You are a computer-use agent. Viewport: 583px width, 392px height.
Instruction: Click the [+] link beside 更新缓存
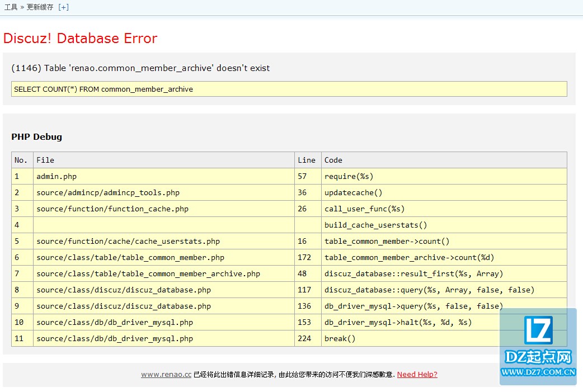coord(64,7)
